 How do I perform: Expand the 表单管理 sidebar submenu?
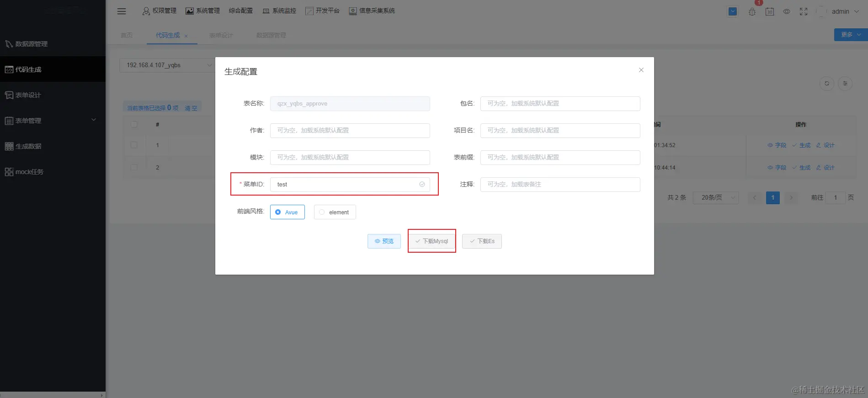point(53,121)
